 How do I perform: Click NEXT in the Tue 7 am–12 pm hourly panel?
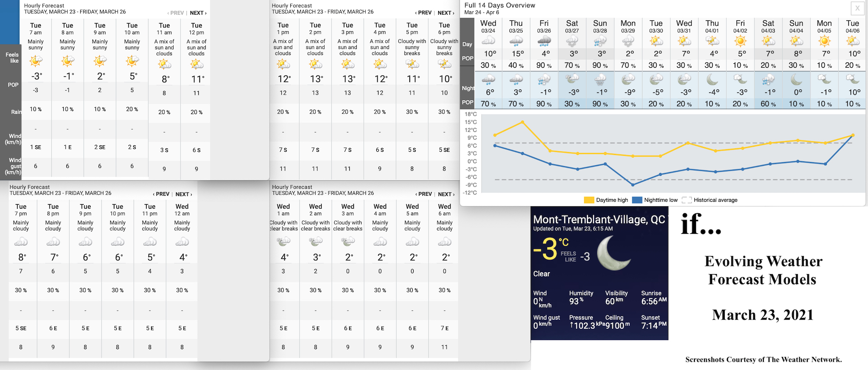coord(198,13)
